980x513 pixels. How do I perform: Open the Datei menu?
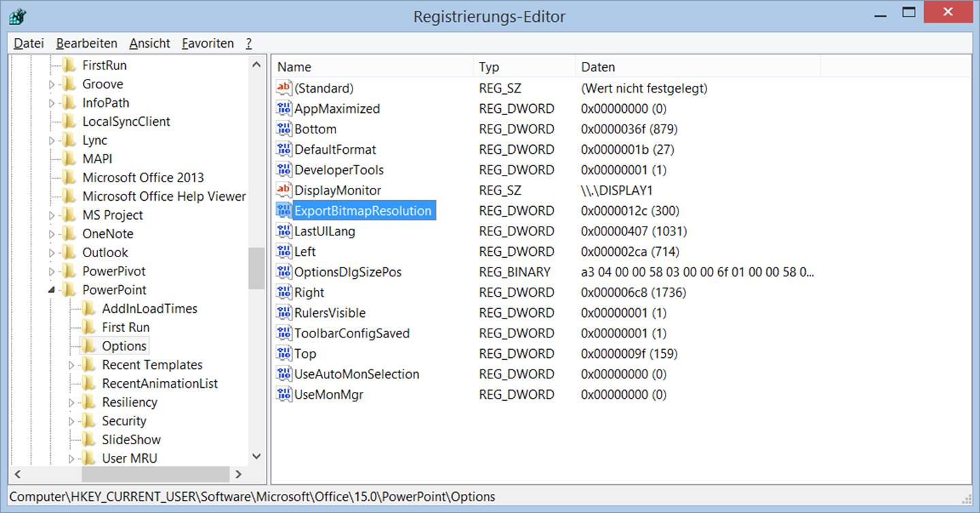(x=29, y=43)
